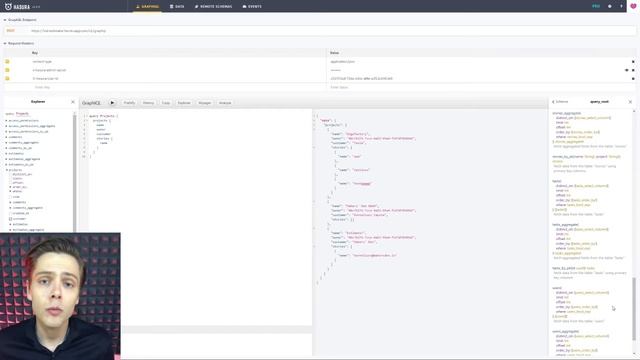
Task: Click the Copy query button
Action: click(166, 103)
